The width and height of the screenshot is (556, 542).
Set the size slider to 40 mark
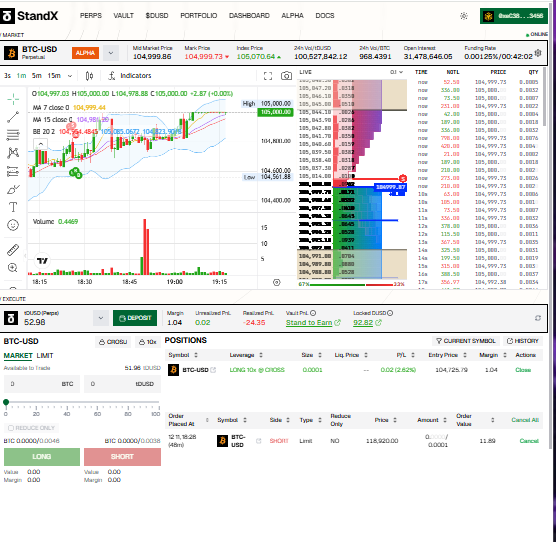[67, 414]
